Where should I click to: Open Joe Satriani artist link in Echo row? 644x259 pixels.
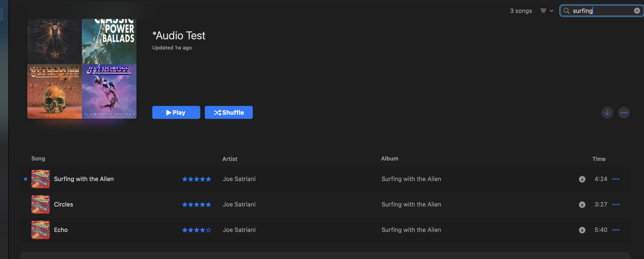pos(239,230)
